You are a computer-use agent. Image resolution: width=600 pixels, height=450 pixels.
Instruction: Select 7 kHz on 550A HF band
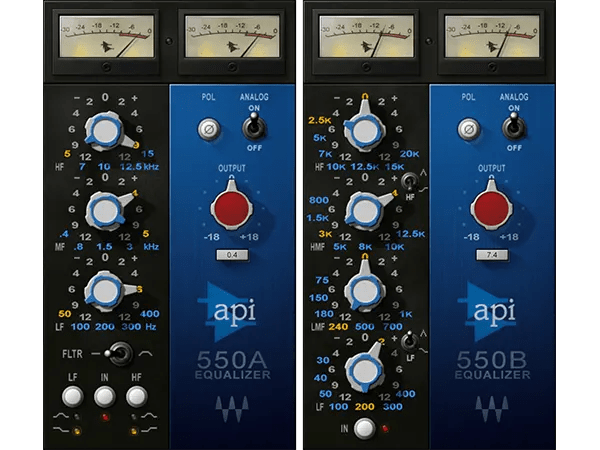pyautogui.click(x=82, y=167)
